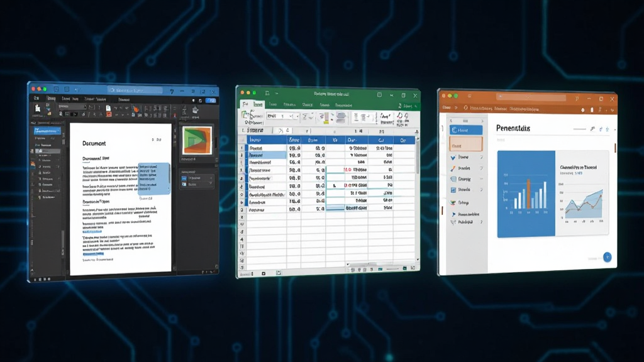Expand the first dropdown in document right panel
The width and height of the screenshot is (644, 362).
point(197,178)
